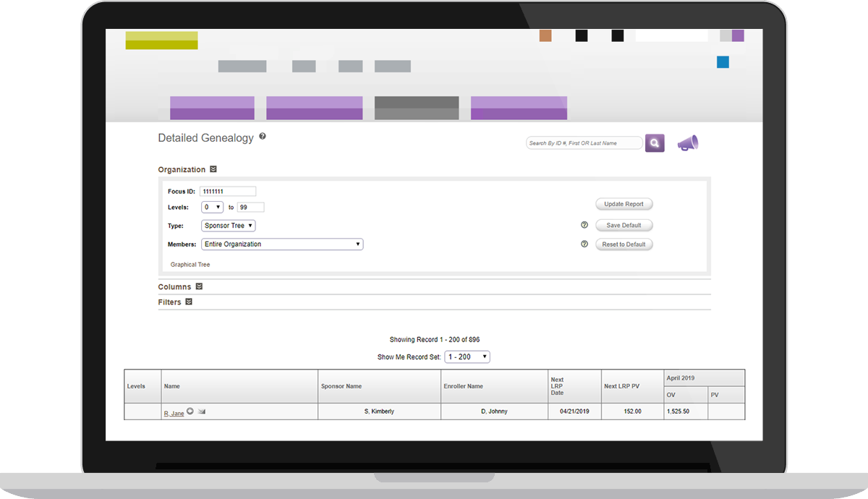Click help icon beside Detailed Genealogy title

tap(263, 136)
